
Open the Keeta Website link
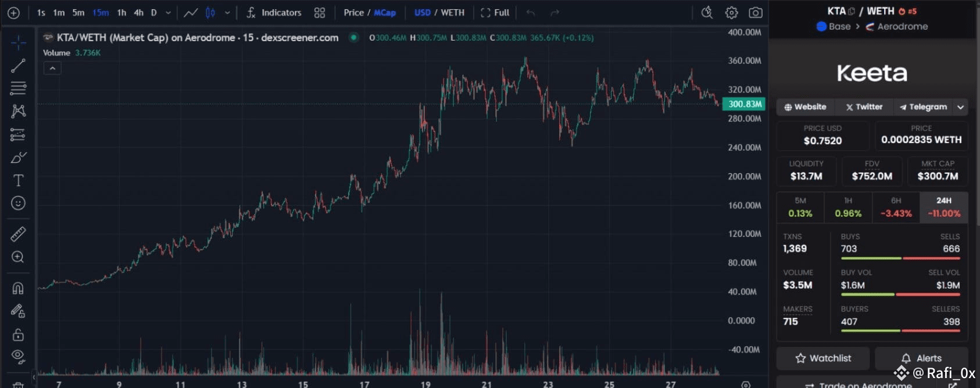805,107
